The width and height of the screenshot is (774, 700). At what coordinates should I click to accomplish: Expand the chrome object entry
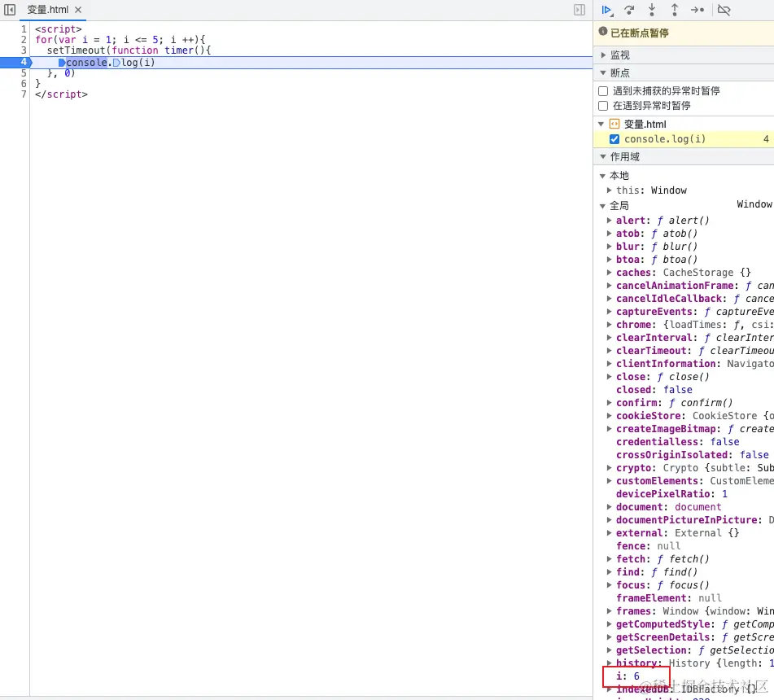pos(609,324)
